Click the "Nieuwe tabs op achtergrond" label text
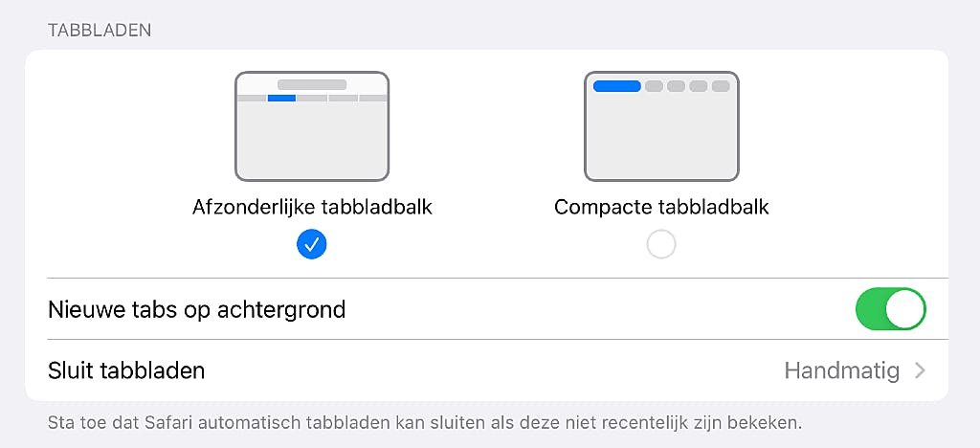Image resolution: width=980 pixels, height=448 pixels. pyautogui.click(x=196, y=309)
